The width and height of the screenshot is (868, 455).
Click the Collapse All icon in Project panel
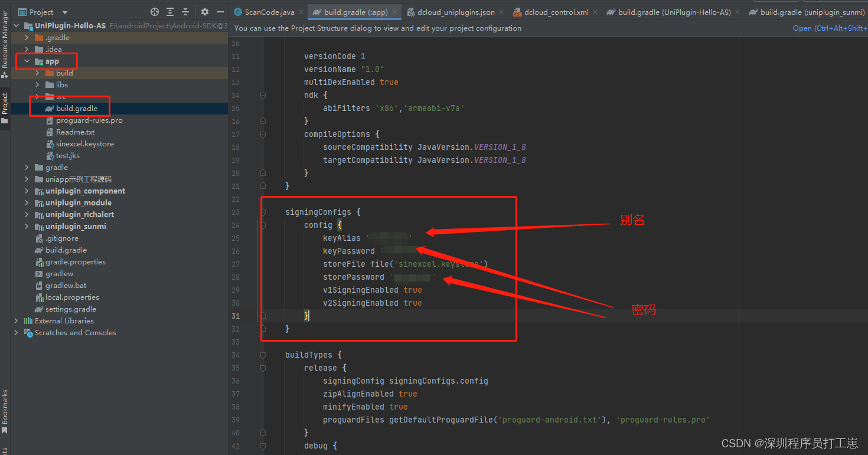pos(185,12)
